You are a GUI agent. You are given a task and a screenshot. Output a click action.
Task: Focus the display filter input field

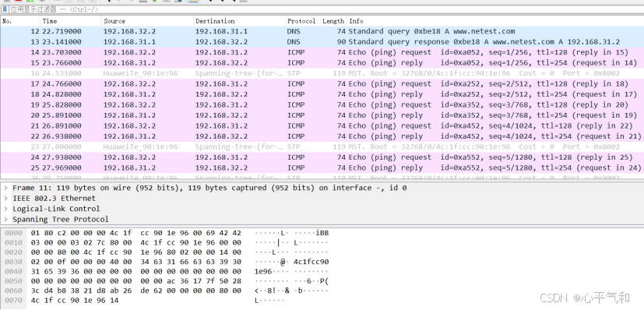tap(325, 9)
